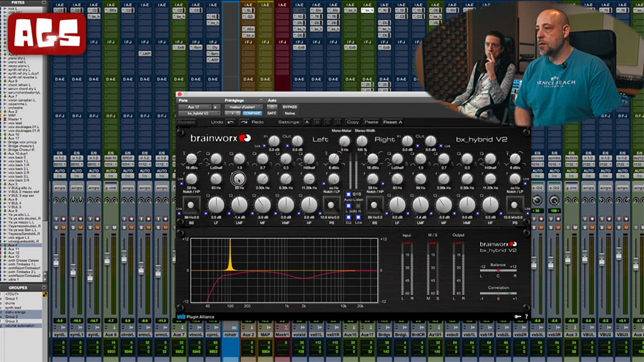Viewport: 644px width, 362px height.
Task: Collapse the GROUPES panel
Action: coord(44,288)
